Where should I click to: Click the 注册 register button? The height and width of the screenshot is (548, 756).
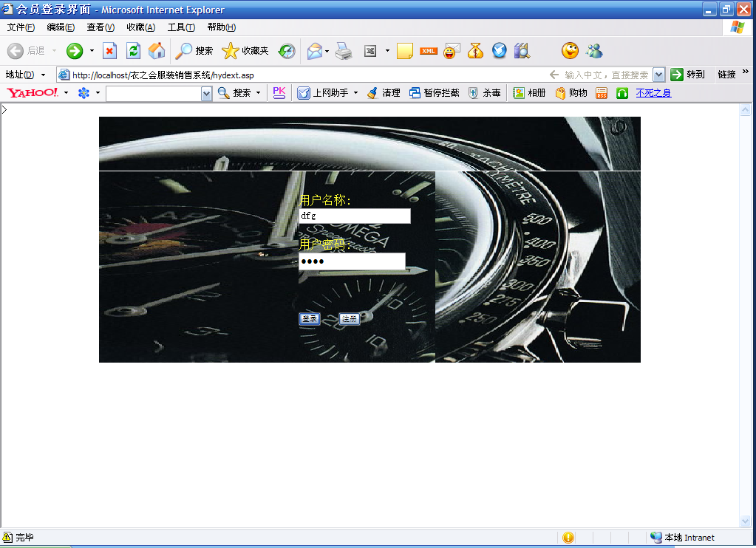tap(349, 318)
